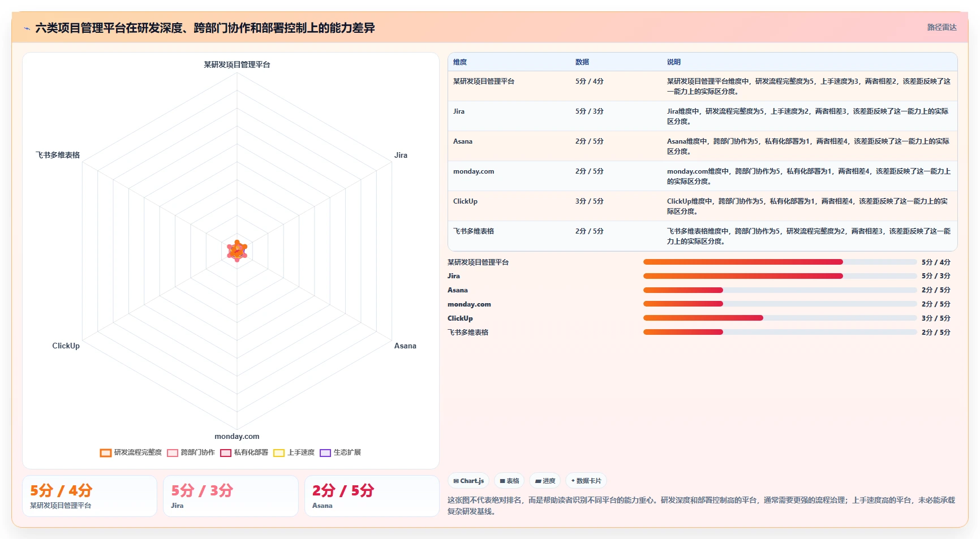Select the 某研发项目管理平台 table row name
Image resolution: width=980 pixels, height=539 pixels.
click(484, 81)
